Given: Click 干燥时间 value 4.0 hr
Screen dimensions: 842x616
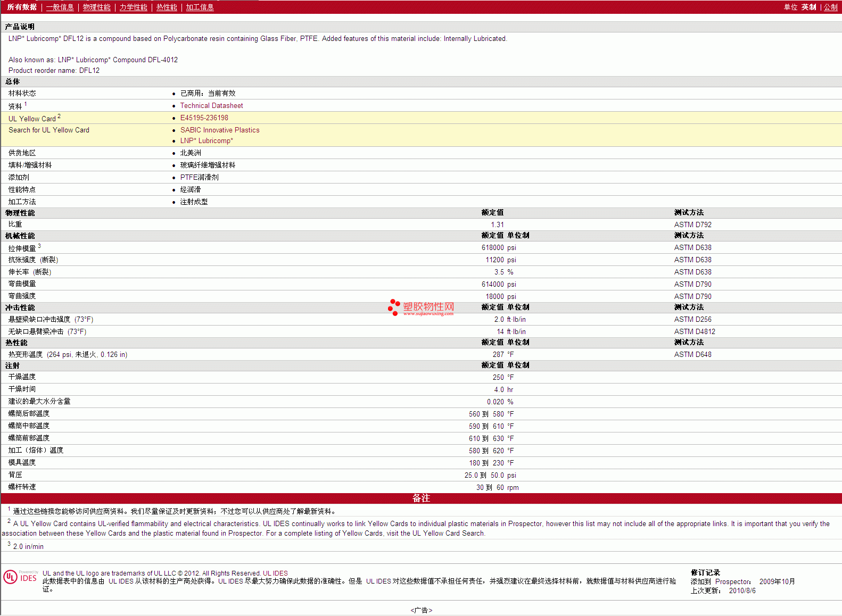Looking at the screenshot, I should tap(503, 389).
